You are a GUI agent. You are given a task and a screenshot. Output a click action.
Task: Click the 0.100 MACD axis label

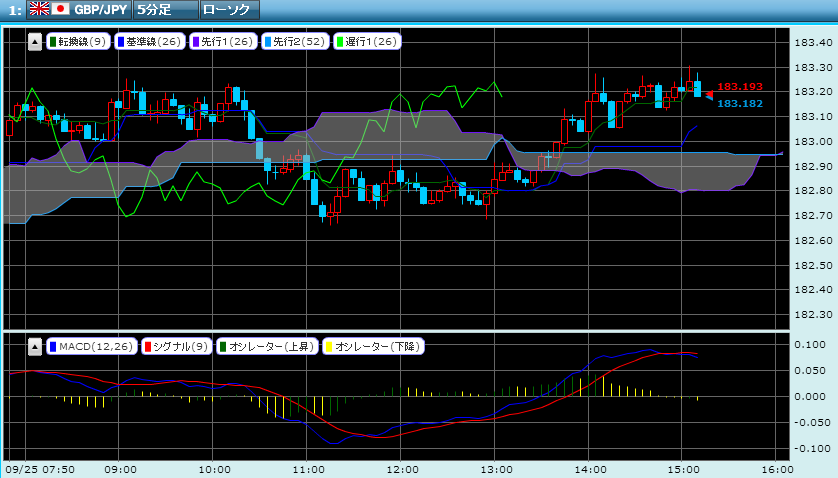pos(810,345)
